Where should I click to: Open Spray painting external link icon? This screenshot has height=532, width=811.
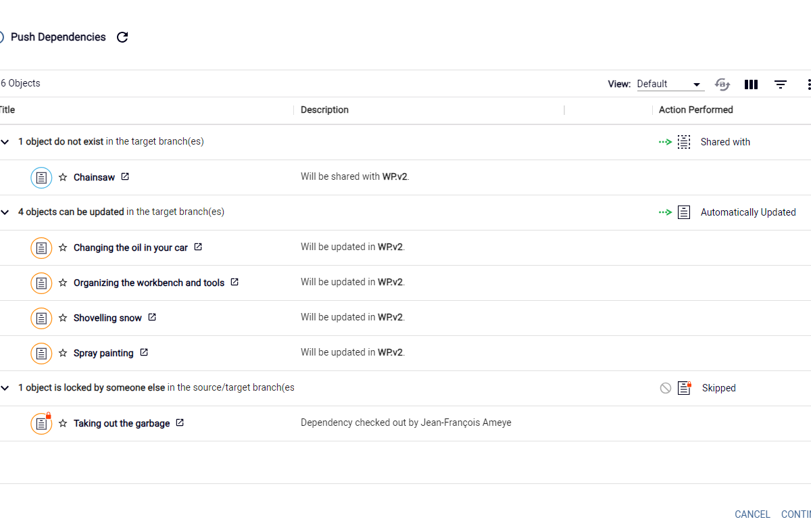(144, 352)
